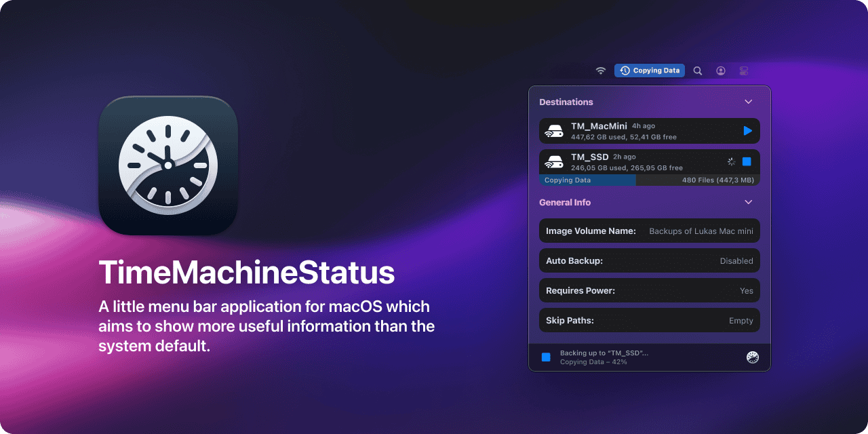Click "4h ago" timestamp
This screenshot has width=868, height=434.
pyautogui.click(x=644, y=126)
